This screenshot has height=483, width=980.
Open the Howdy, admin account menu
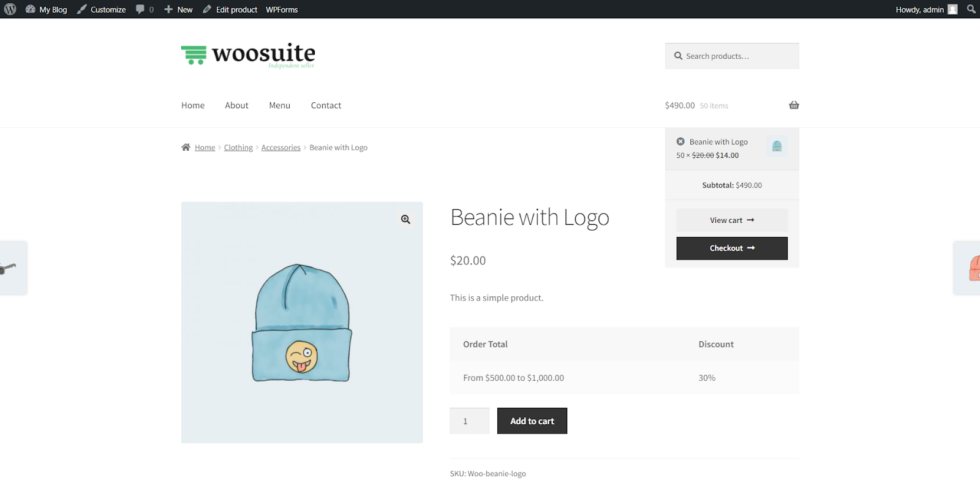tap(926, 9)
